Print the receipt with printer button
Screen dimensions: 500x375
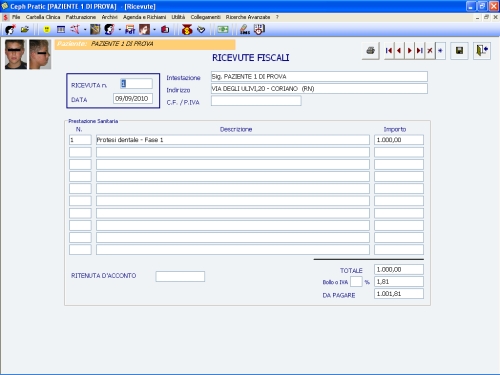click(x=371, y=51)
